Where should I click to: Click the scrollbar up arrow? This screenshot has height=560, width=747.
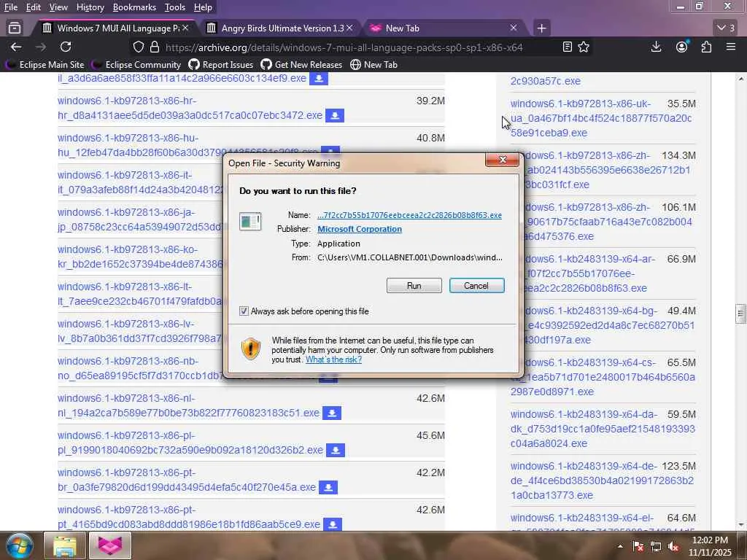point(741,79)
